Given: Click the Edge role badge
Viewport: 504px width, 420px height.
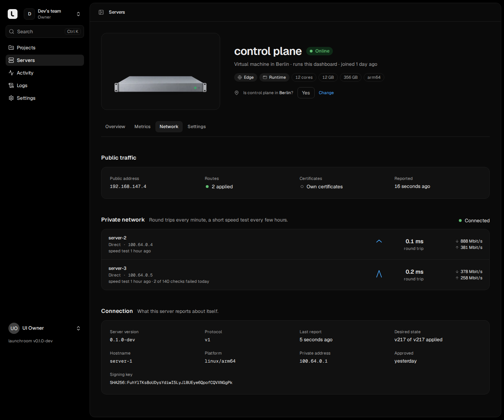Looking at the screenshot, I should 246,77.
